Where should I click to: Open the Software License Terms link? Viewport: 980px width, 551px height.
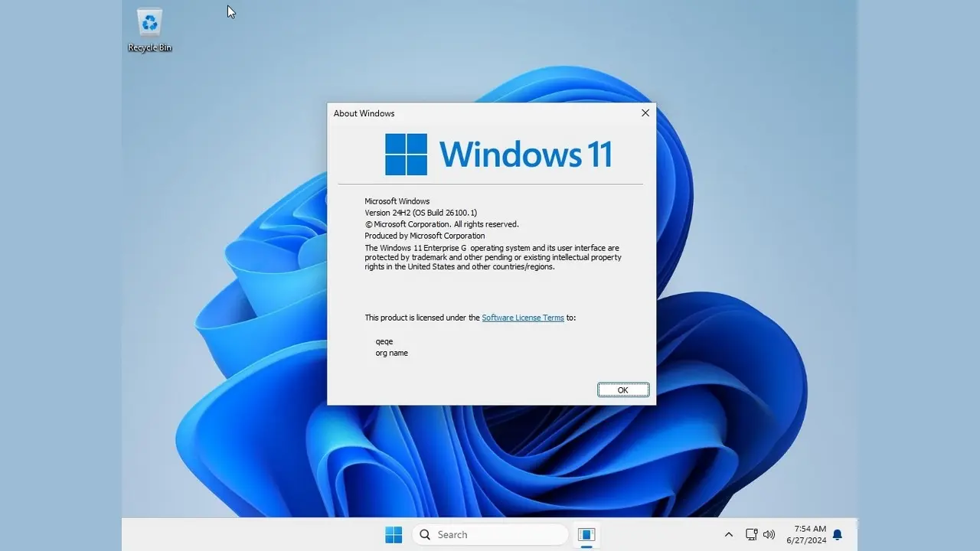click(x=523, y=318)
